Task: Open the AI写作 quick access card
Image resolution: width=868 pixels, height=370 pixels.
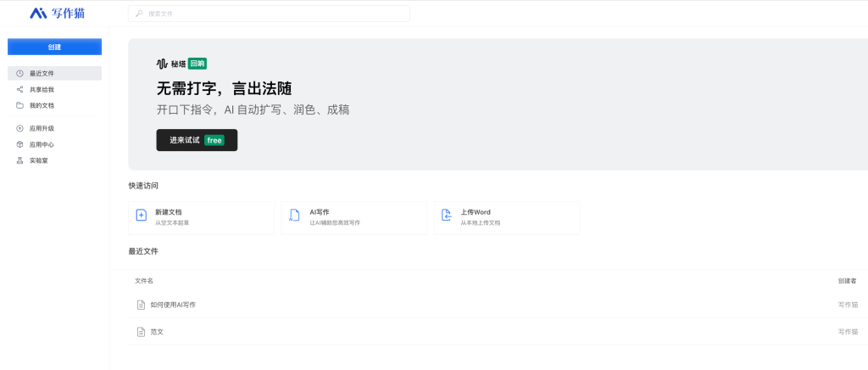Action: (353, 218)
